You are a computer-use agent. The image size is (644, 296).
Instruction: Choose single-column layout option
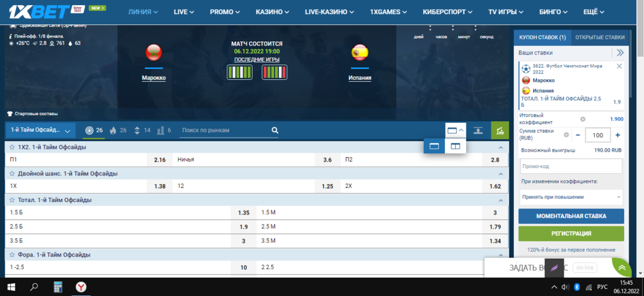click(x=434, y=146)
